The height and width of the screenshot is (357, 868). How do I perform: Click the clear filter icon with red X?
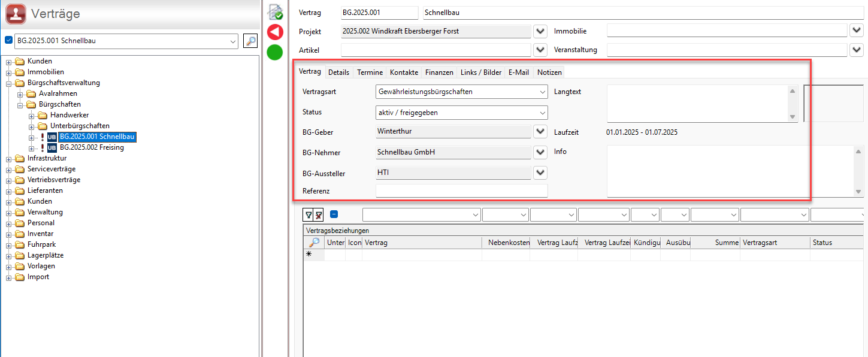319,214
